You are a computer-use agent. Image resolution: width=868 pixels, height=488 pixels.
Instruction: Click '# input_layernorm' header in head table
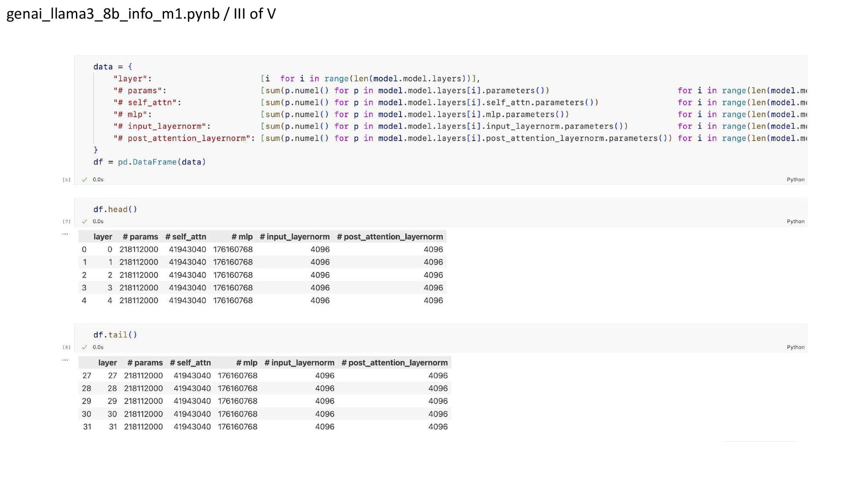pyautogui.click(x=295, y=237)
